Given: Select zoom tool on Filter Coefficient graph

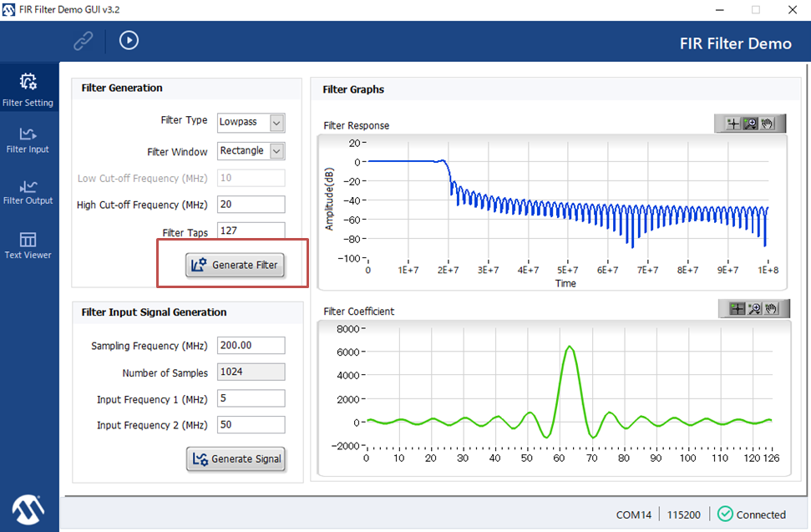Looking at the screenshot, I should coord(754,309).
